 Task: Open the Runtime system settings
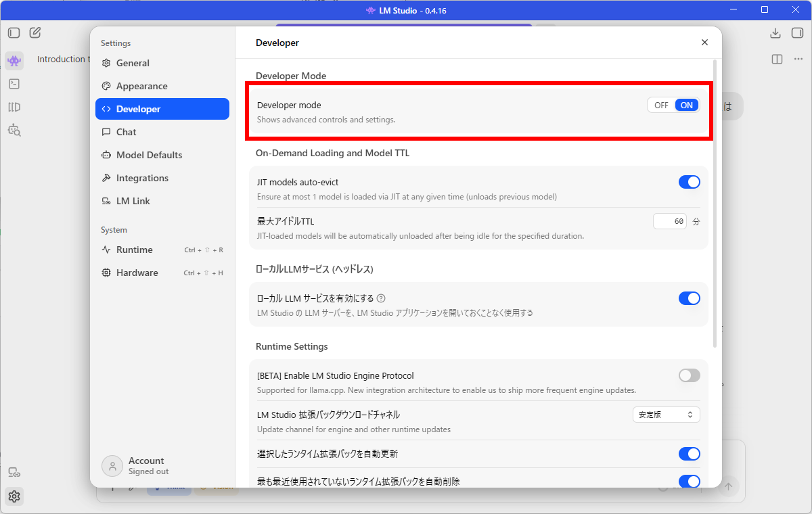(x=162, y=250)
